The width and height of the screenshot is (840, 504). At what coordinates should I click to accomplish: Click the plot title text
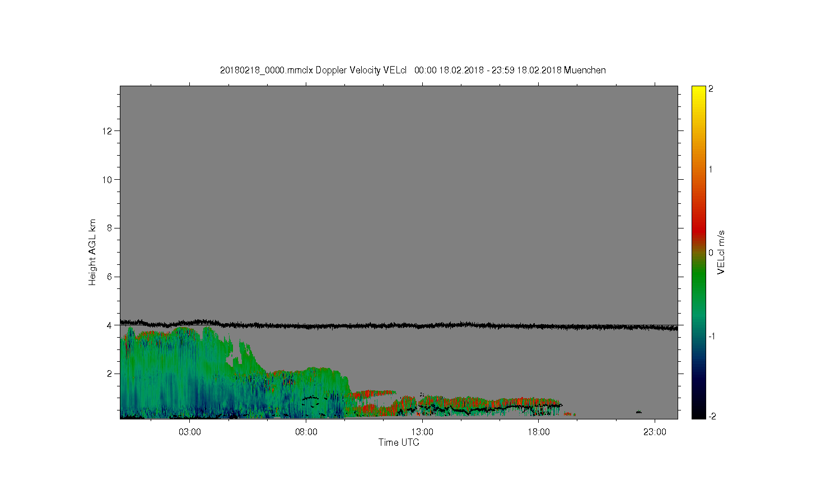pyautogui.click(x=413, y=70)
